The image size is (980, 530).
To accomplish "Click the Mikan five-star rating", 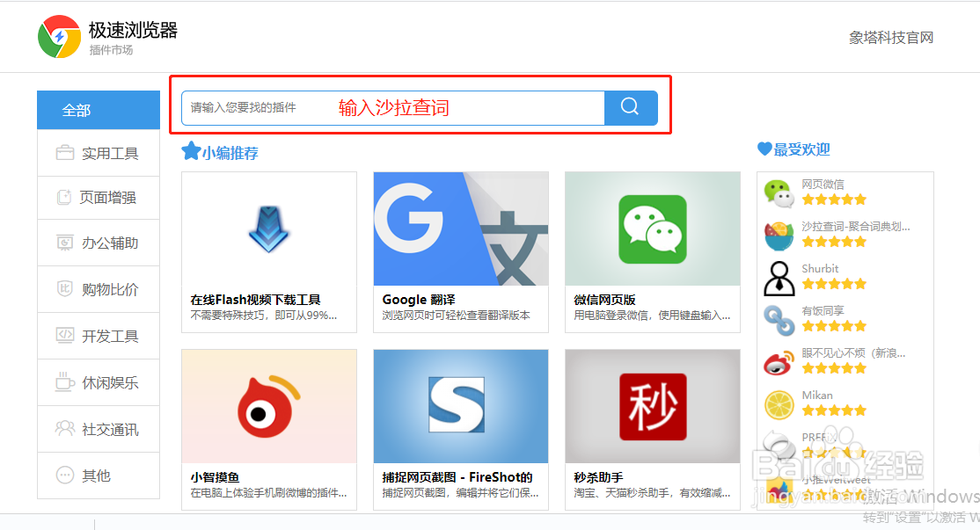I will pos(834,410).
